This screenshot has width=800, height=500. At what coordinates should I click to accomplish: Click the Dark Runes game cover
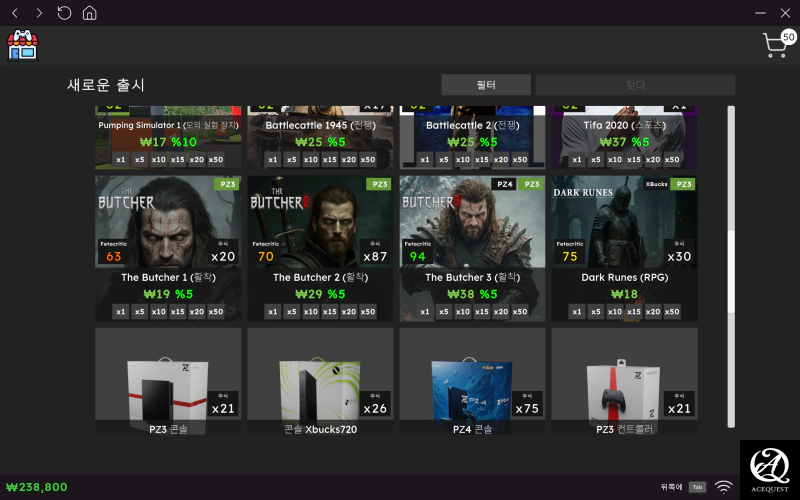click(x=624, y=222)
